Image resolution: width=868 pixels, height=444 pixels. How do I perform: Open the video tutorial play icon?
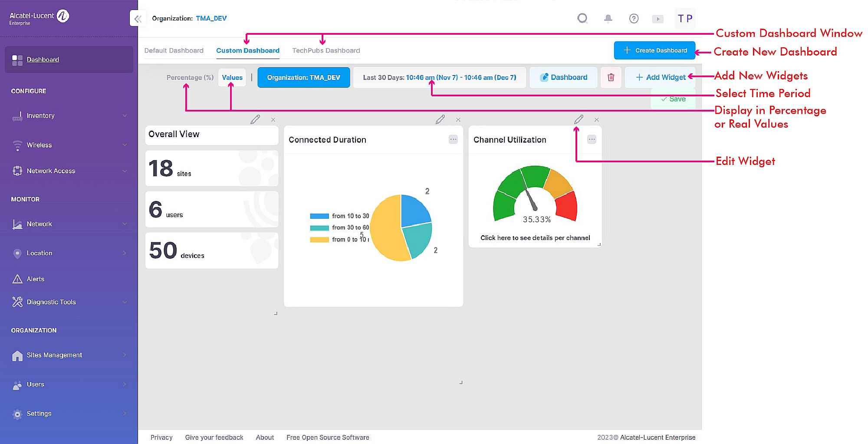658,19
